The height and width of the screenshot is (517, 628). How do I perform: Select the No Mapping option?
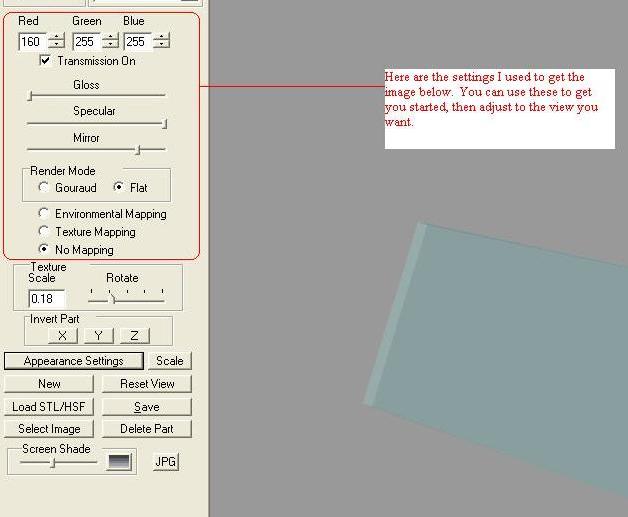(44, 250)
